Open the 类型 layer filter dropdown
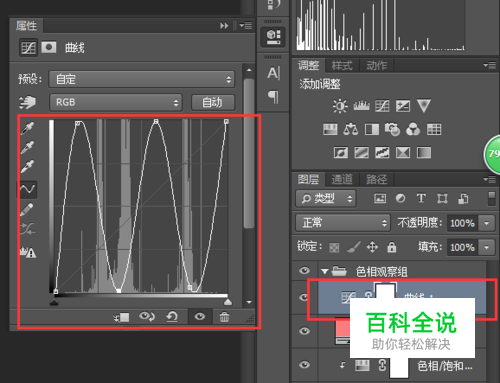The width and height of the screenshot is (500, 383). pos(326,199)
